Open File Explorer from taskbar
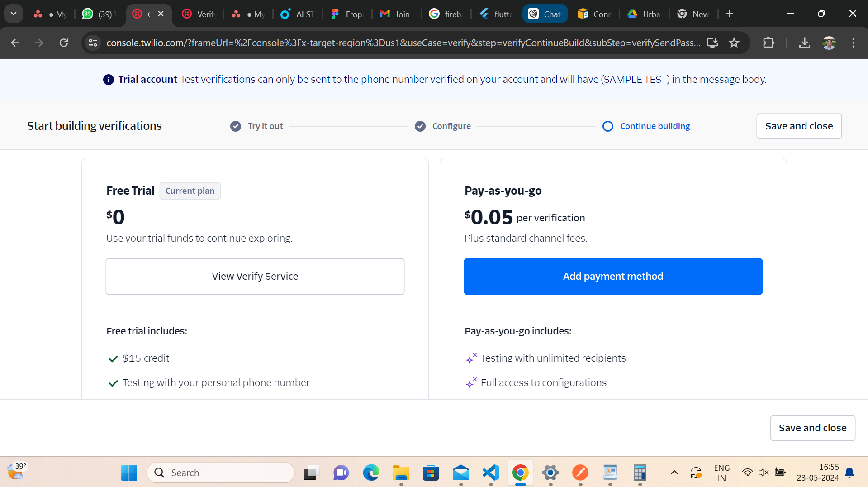 point(401,473)
